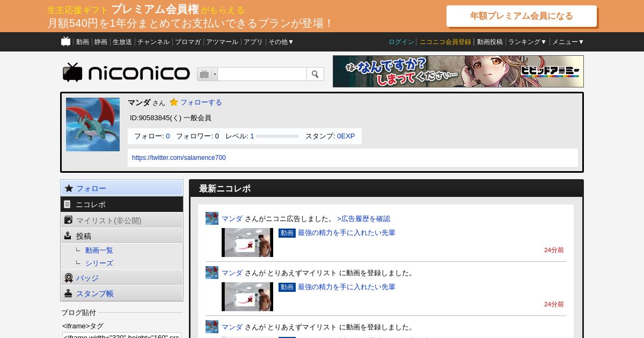Open とりあえずマイリスト link in third entry
Image resolution: width=644 pixels, height=338 pixels.
pos(302,327)
